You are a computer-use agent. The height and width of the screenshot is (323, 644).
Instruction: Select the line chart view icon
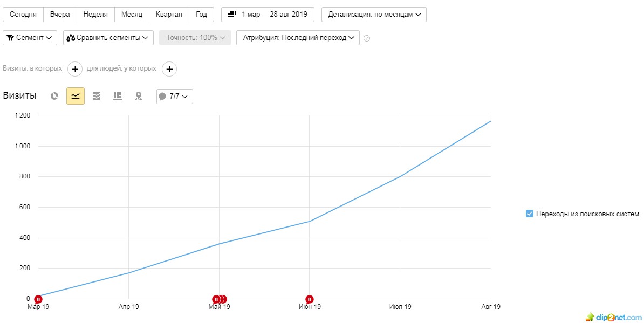(x=76, y=96)
